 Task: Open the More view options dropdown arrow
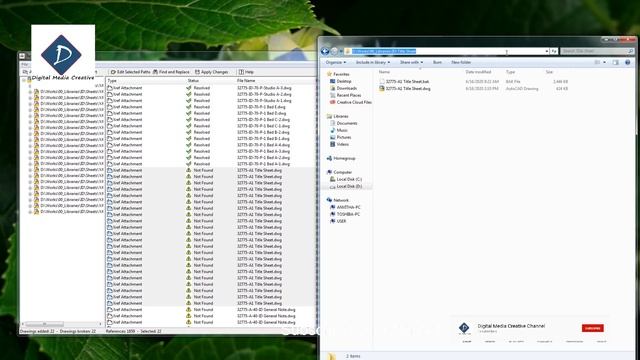(604, 62)
